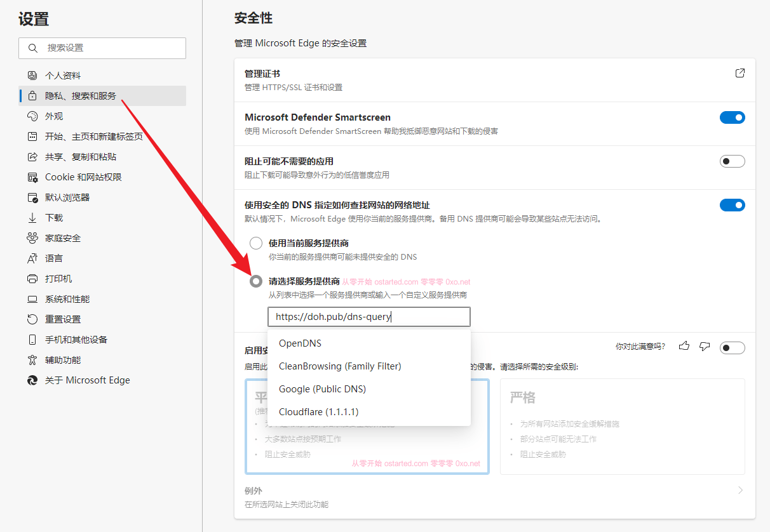Choose Google (Public DNS) provider
Screen dimensions: 770x532
point(369,389)
